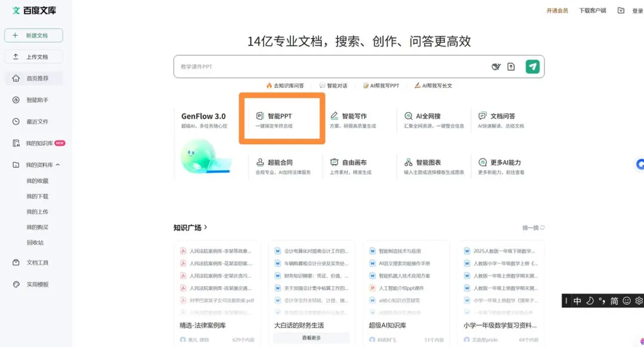Click the 去知识库问答 shortcut
Screen dimensions: 644x347
(285, 85)
